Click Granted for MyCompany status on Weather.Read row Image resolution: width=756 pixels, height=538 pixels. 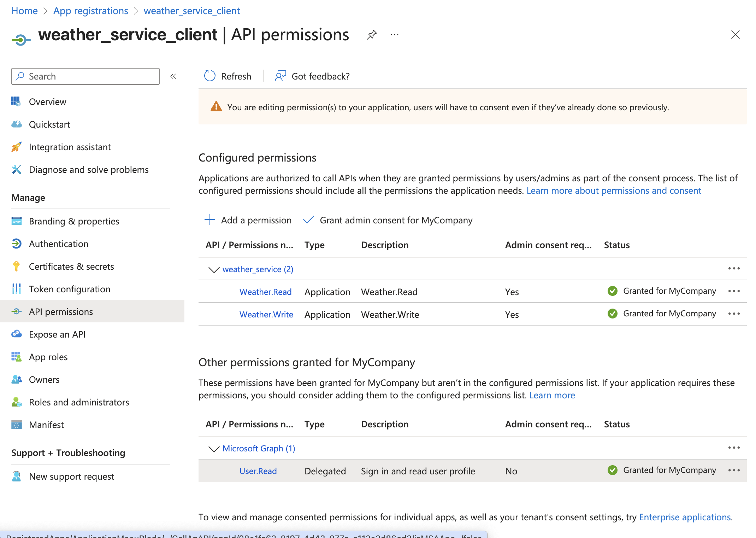tap(669, 291)
